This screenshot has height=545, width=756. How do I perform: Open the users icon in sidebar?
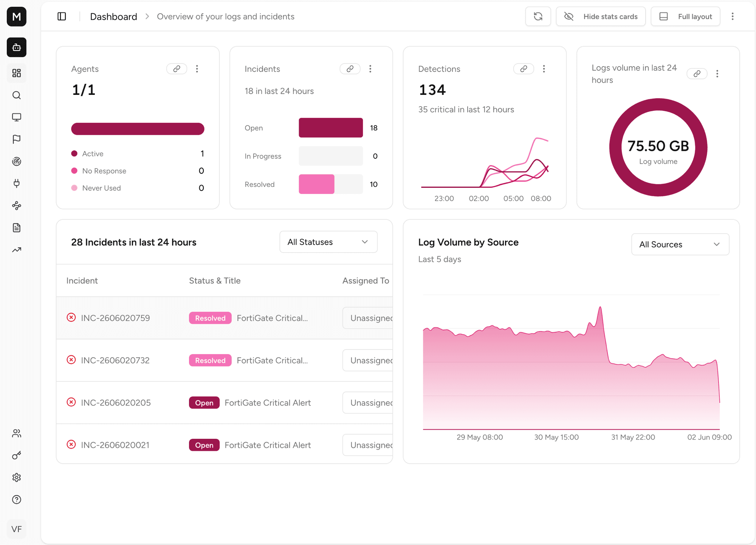click(x=17, y=434)
